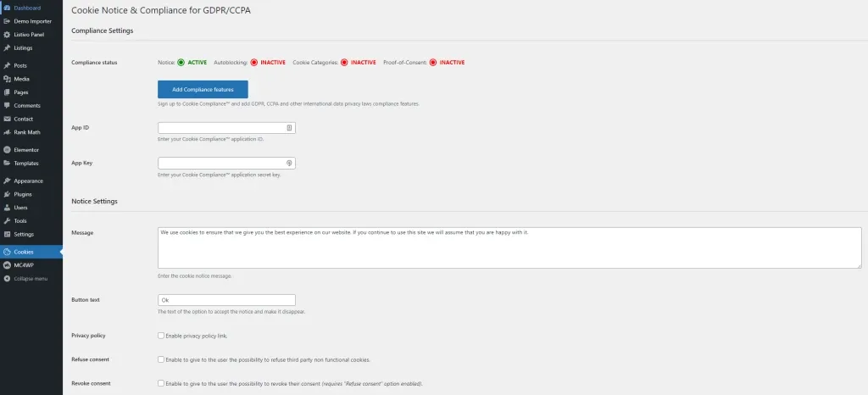
Task: Click the Listings pin icon
Action: (x=7, y=47)
